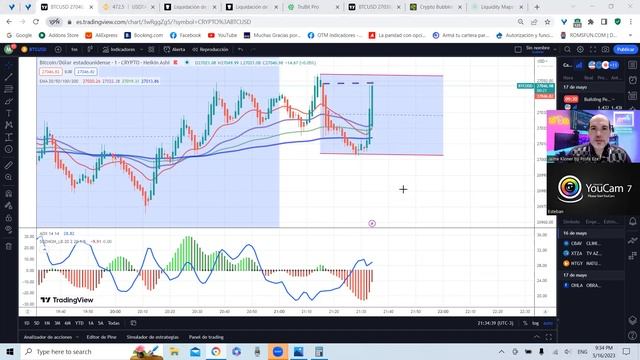Open the alerts clock panel icon
Image resolution: width=640 pixels, height=360 pixels.
633,80
